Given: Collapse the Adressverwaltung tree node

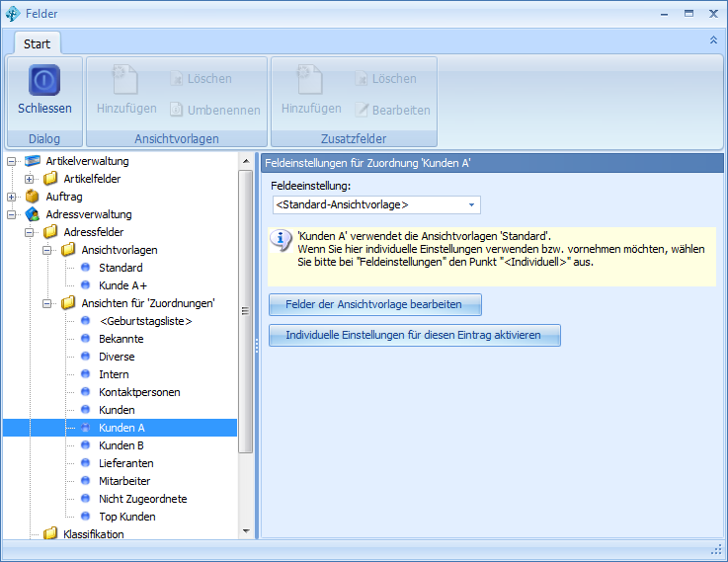Looking at the screenshot, I should click(x=12, y=214).
